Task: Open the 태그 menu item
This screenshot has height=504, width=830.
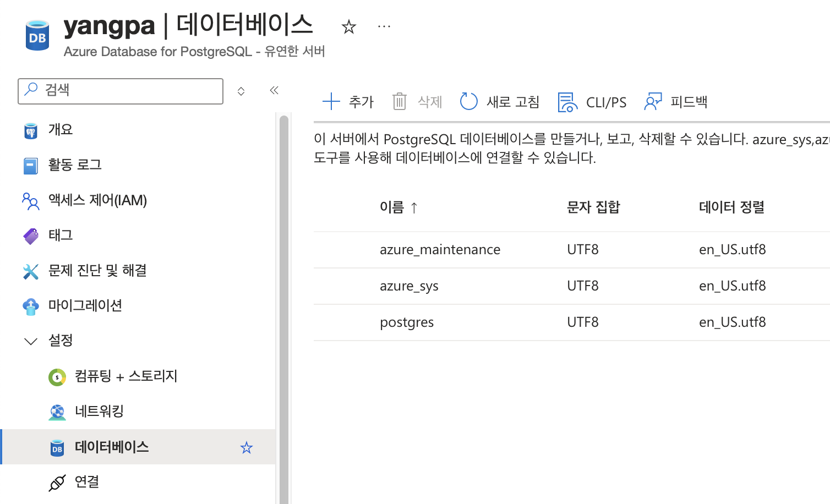Action: click(x=61, y=235)
